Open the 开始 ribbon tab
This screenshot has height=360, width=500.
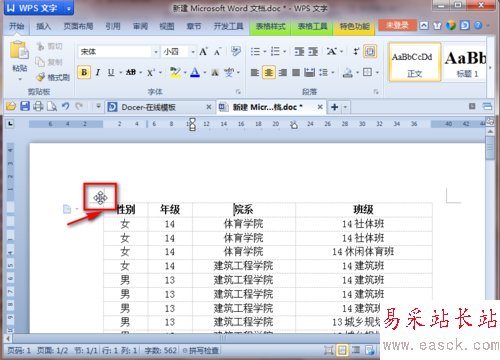[x=17, y=26]
